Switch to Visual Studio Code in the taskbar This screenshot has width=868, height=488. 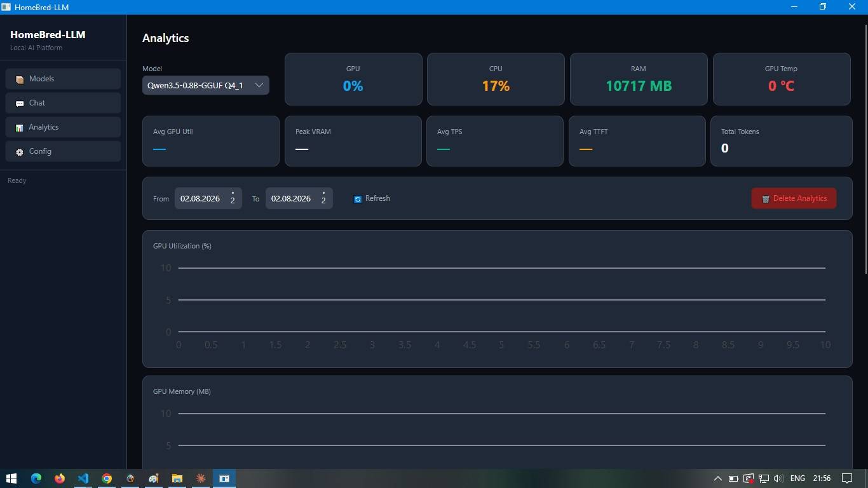click(83, 478)
